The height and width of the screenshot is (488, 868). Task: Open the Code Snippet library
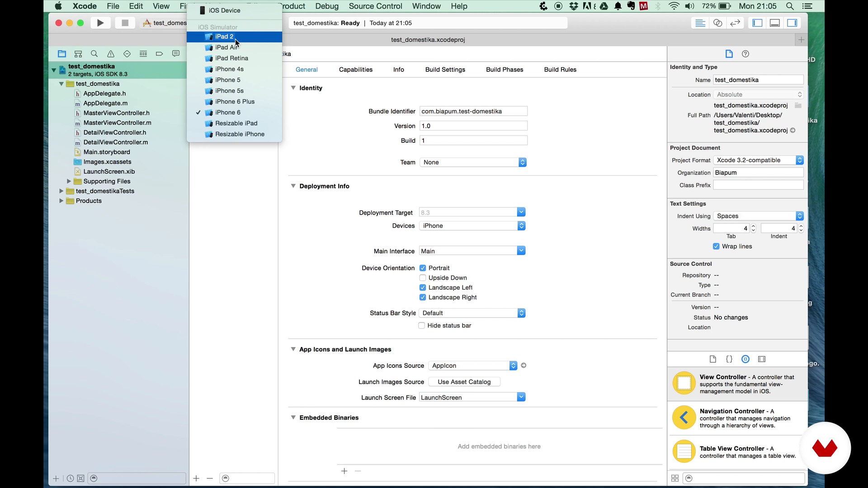(x=729, y=359)
